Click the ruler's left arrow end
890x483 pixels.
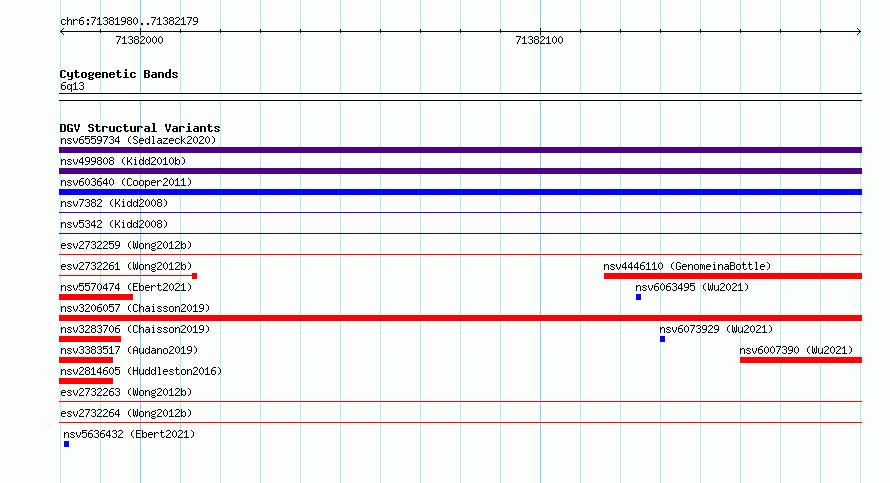[62, 32]
